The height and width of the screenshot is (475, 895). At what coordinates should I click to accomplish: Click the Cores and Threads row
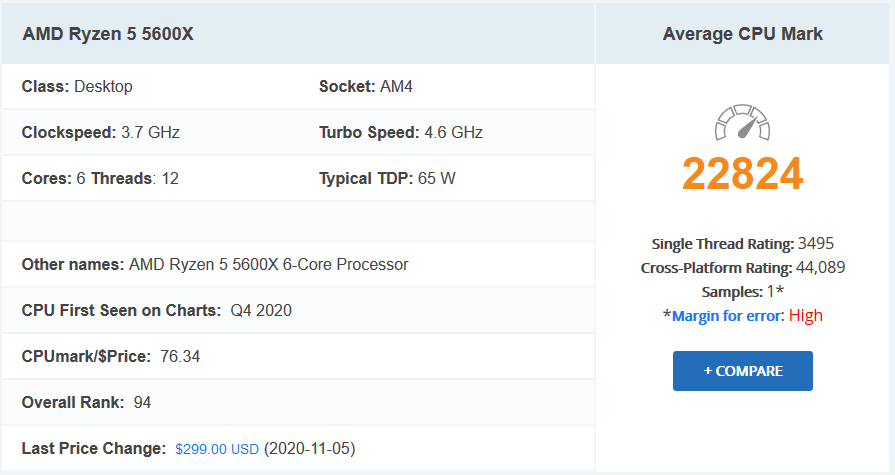pyautogui.click(x=100, y=178)
